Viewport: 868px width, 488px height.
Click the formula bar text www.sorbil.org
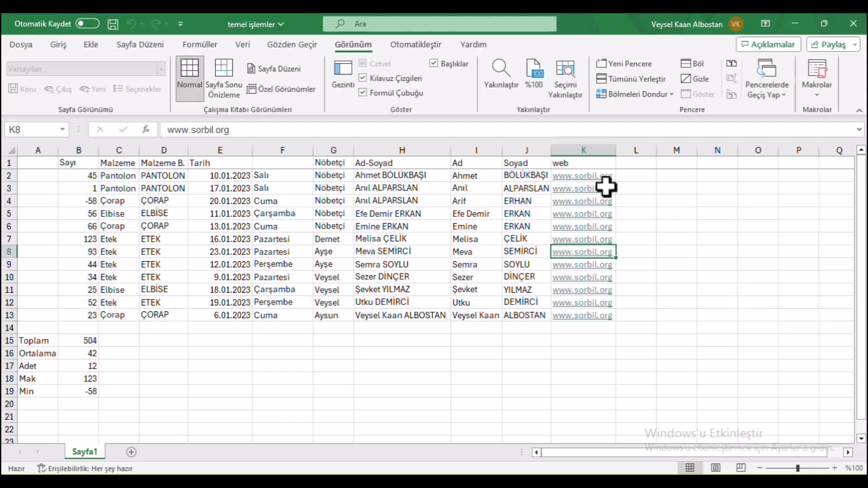point(198,130)
